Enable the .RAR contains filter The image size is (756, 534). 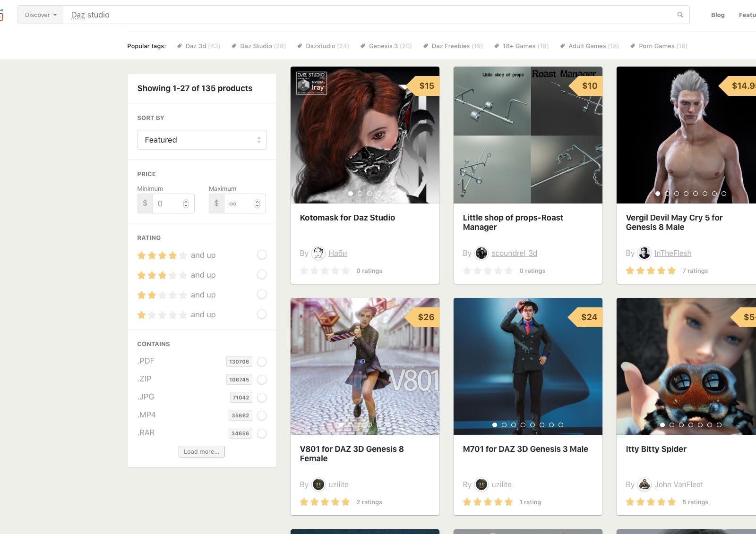pos(262,433)
